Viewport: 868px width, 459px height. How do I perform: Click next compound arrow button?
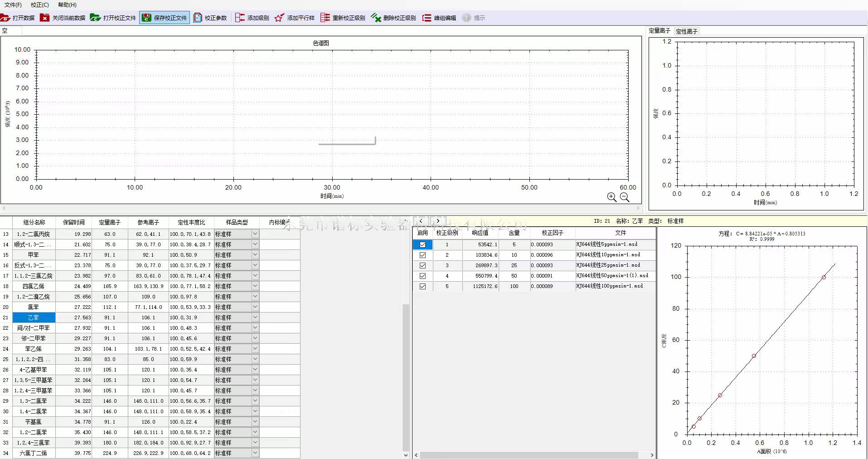coord(438,221)
